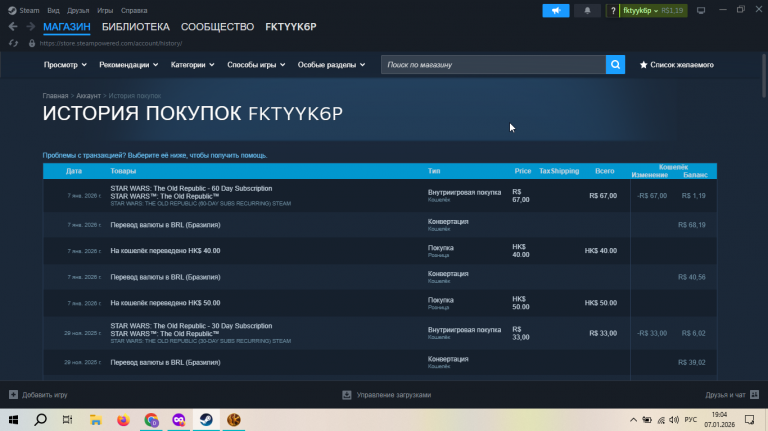This screenshot has width=768, height=431.
Task: Click the wishlist star icon
Action: [x=644, y=65]
